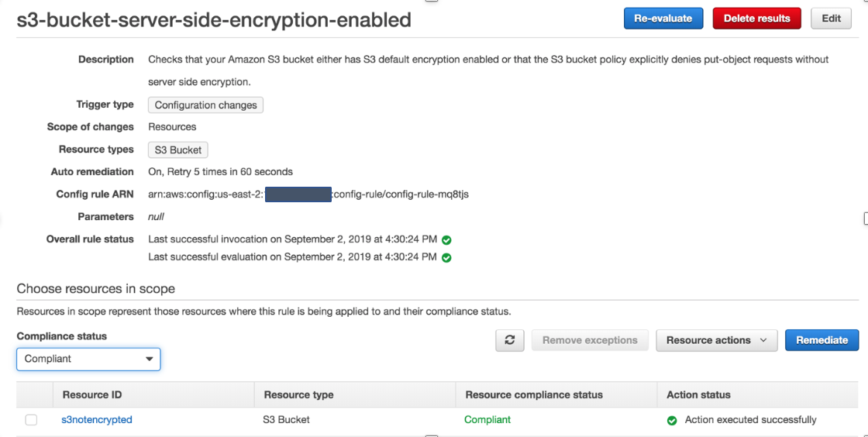The height and width of the screenshot is (437, 868).
Task: Click the S3 Bucket resource type tag
Action: click(x=177, y=150)
